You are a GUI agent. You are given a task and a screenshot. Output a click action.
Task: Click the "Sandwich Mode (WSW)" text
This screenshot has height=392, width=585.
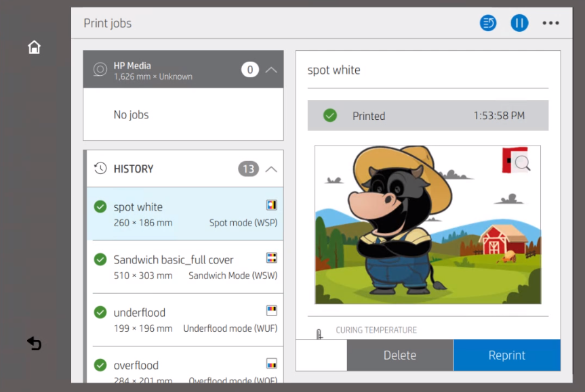pos(233,276)
